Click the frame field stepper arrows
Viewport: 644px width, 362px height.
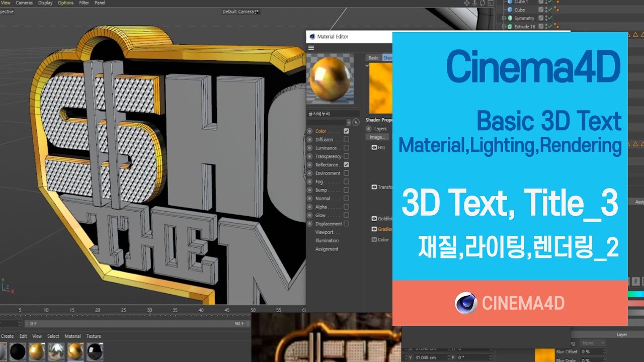point(20,324)
